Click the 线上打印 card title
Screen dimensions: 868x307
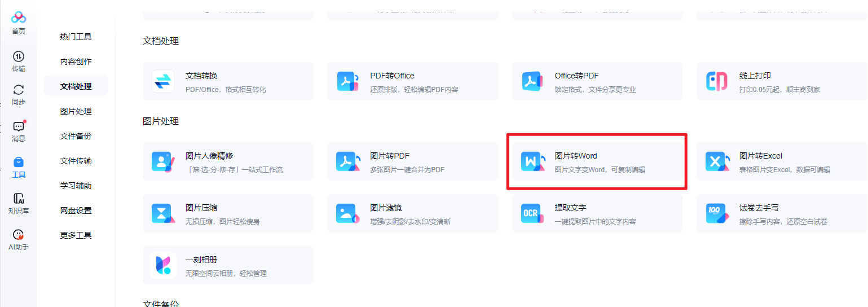755,76
